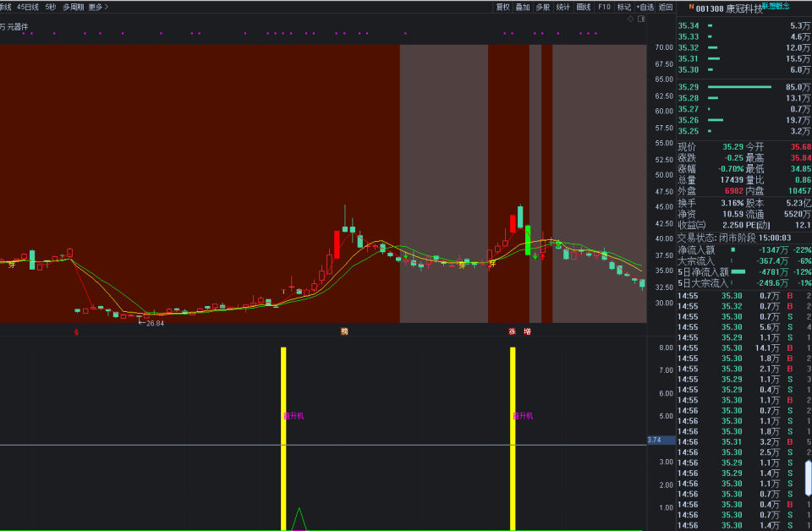Click the 换手 3.16% value
Image resolution: width=812 pixels, height=531 pixels.
pos(732,203)
